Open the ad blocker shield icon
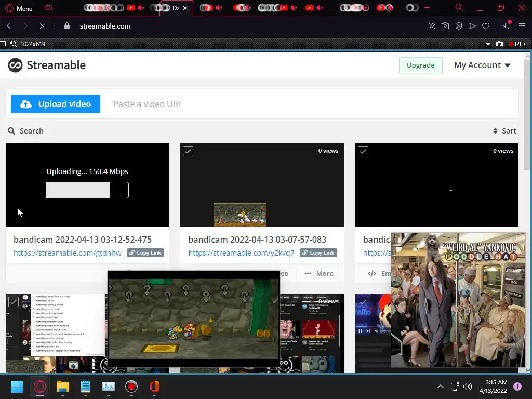This screenshot has height=399, width=532. coord(459,26)
